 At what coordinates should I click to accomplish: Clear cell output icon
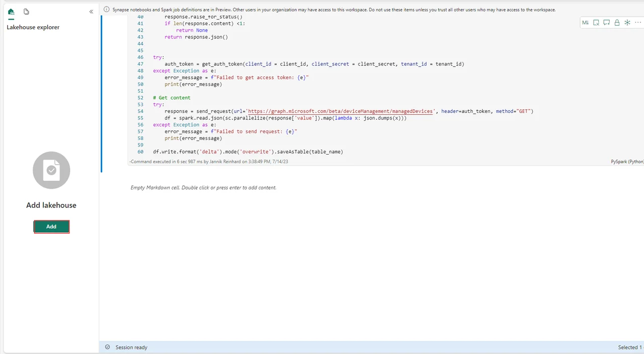596,23
